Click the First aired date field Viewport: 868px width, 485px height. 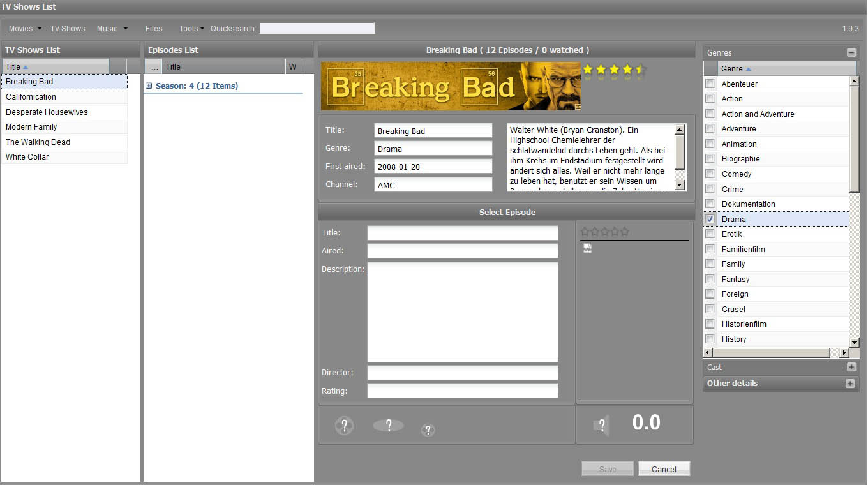pyautogui.click(x=433, y=167)
